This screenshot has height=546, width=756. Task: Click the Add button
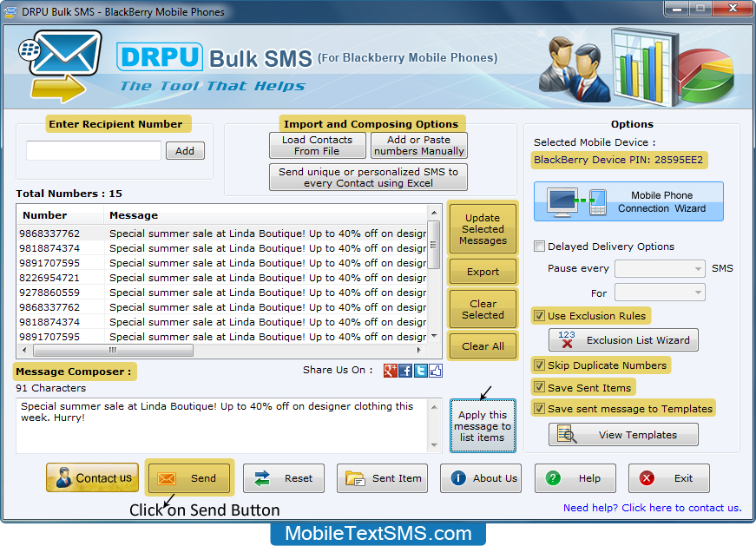(185, 151)
